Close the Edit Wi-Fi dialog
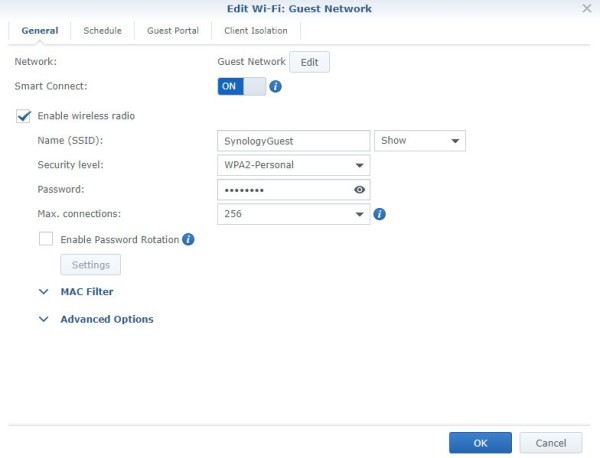Viewport: 600px width, 458px height. [x=587, y=8]
